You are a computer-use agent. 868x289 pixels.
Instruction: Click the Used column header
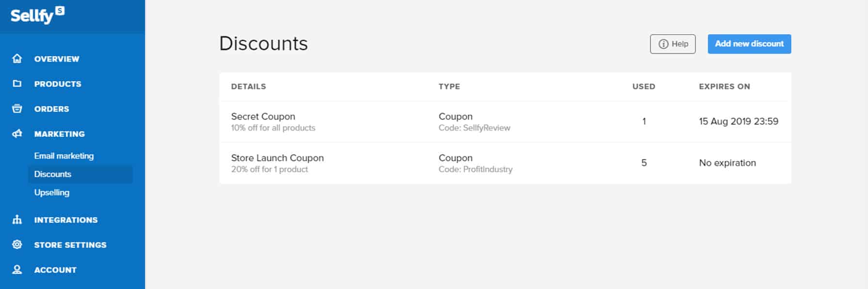click(643, 86)
